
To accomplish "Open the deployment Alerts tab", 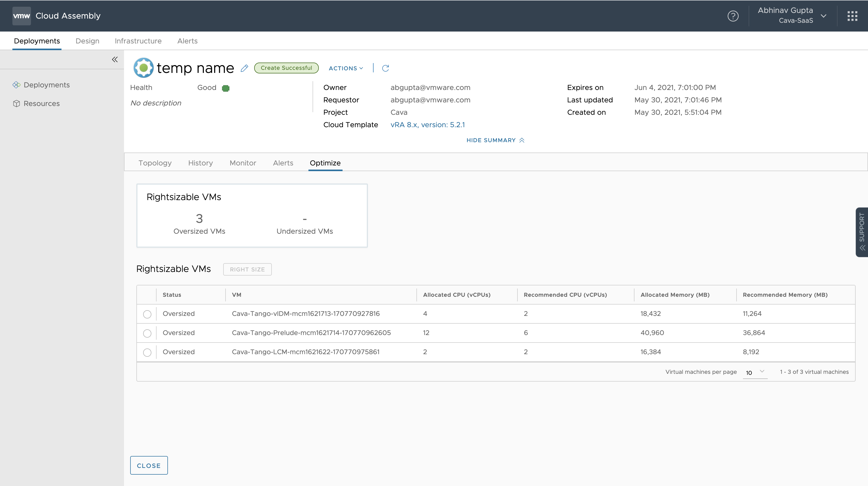I will pyautogui.click(x=283, y=163).
